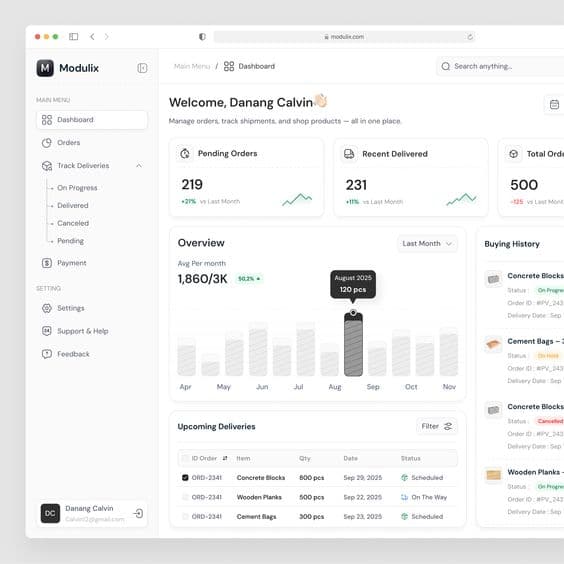Click Cement Bags thumbnail in Buying History
This screenshot has height=564, width=564.
coord(493,345)
